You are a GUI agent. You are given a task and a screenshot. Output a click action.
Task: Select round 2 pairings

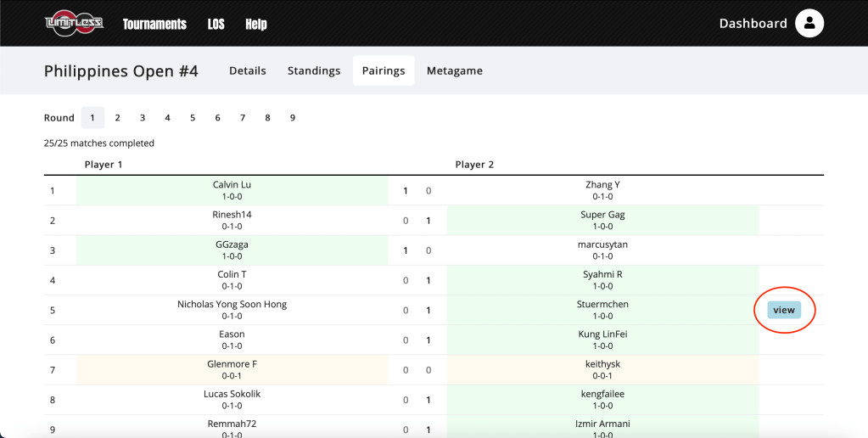118,118
